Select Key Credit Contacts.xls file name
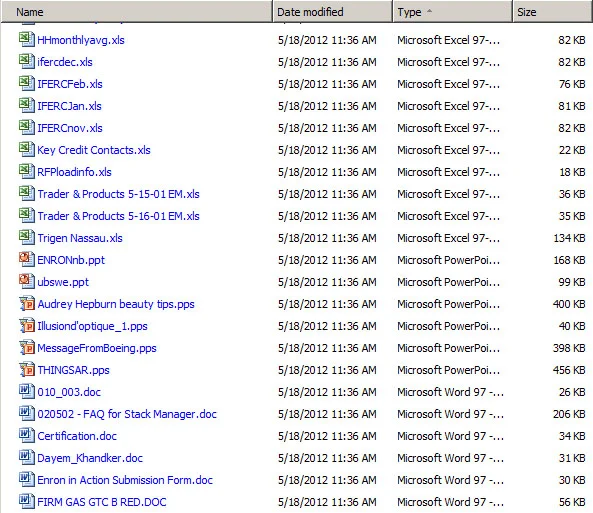The width and height of the screenshot is (593, 513). tap(94, 150)
